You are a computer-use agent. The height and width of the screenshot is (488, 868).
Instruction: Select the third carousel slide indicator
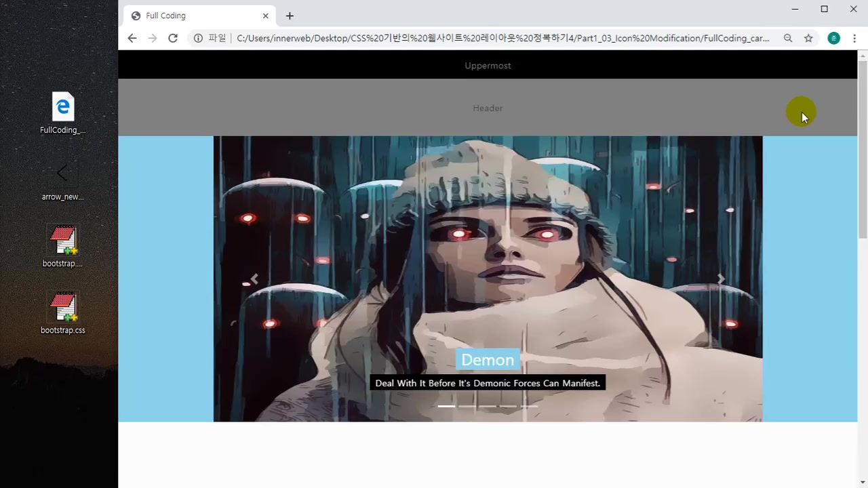pyautogui.click(x=488, y=406)
